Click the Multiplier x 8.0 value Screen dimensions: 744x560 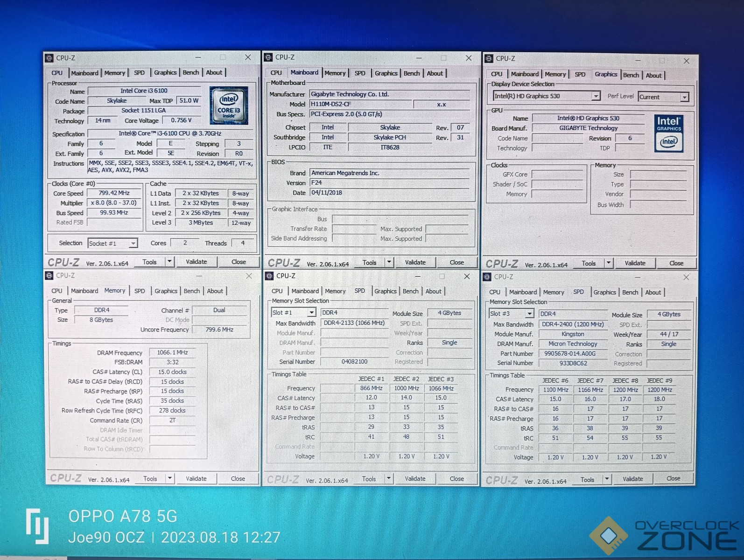(114, 203)
